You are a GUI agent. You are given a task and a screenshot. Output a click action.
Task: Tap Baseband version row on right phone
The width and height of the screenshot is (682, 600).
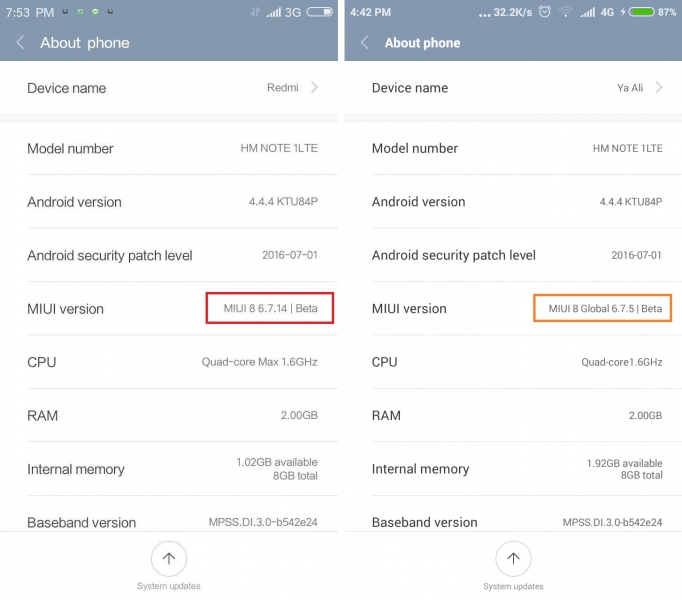coord(515,522)
